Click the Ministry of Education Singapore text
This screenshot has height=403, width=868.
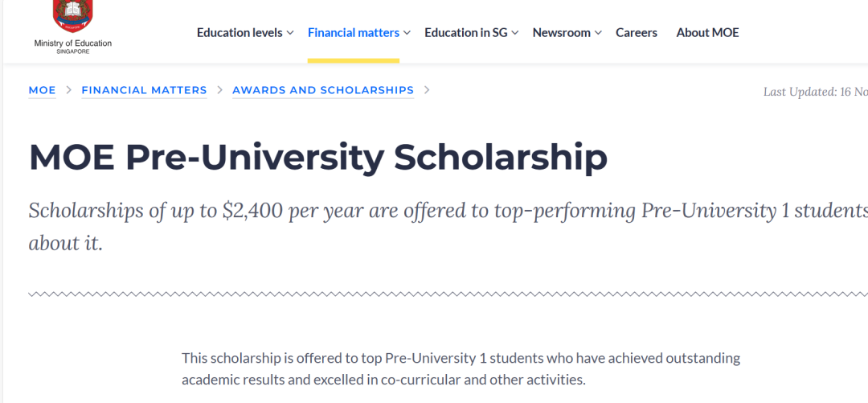pyautogui.click(x=72, y=47)
